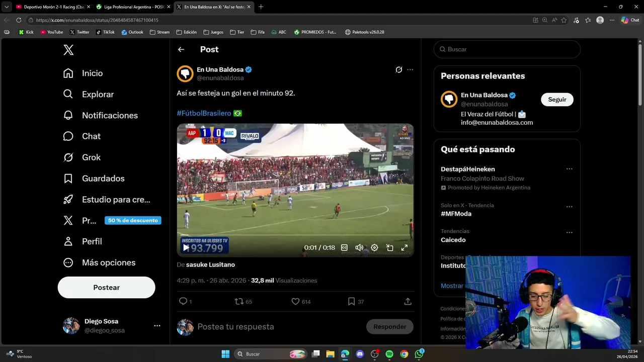Toggle picture-in-picture for the video

[389, 248]
